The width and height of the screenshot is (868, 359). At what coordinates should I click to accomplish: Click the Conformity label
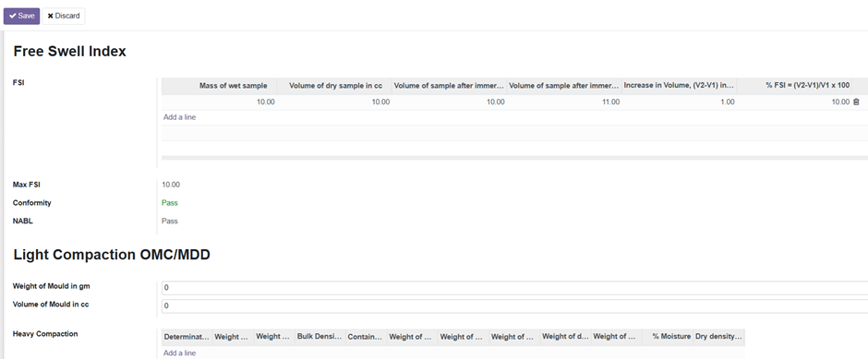32,203
